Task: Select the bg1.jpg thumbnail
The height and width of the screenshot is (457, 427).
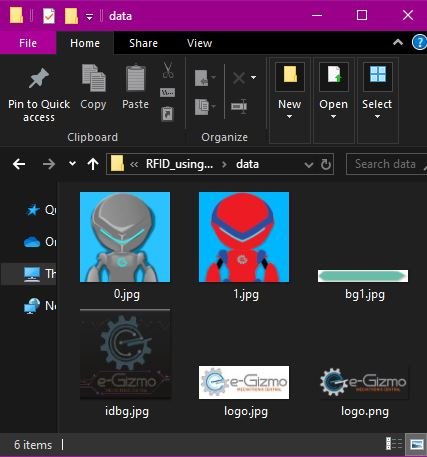Action: [x=363, y=276]
